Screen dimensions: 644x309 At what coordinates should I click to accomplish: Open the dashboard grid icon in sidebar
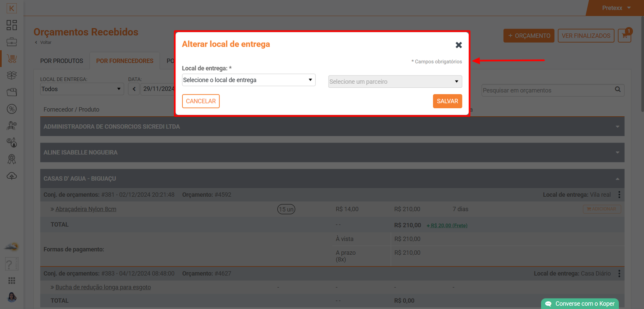(12, 25)
